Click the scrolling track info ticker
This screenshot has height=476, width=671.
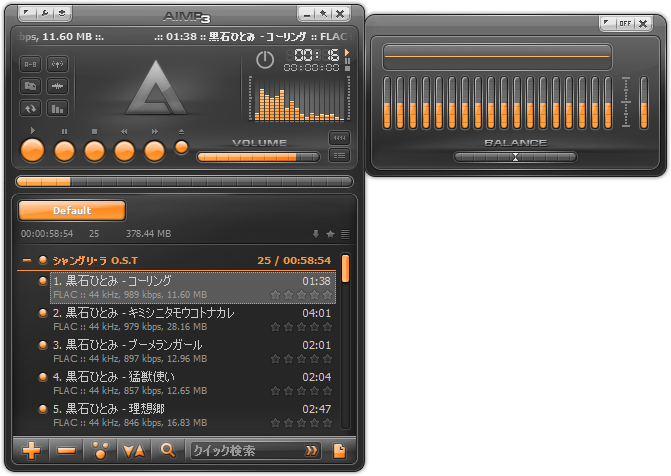click(x=184, y=37)
